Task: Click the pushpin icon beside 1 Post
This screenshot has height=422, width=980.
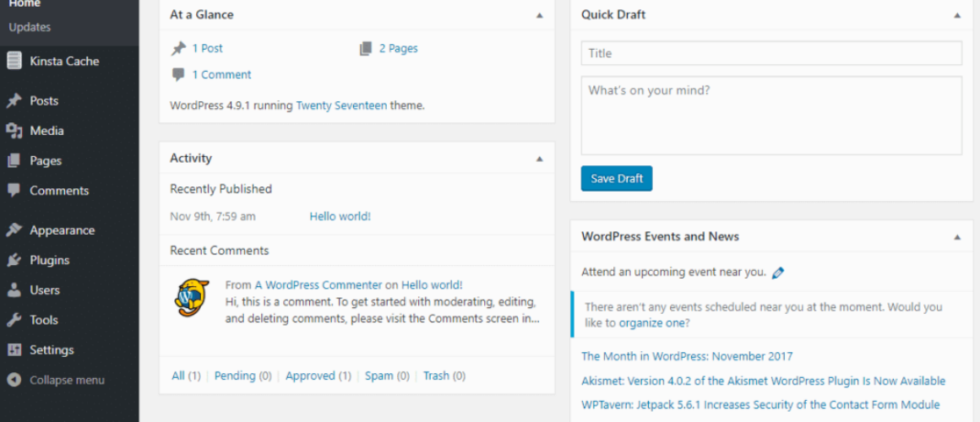Action: (x=179, y=49)
